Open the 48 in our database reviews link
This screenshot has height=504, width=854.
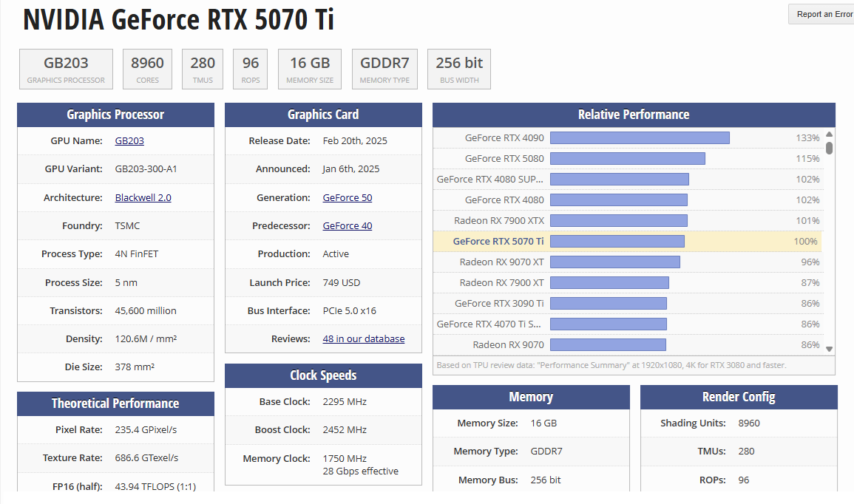tap(364, 338)
